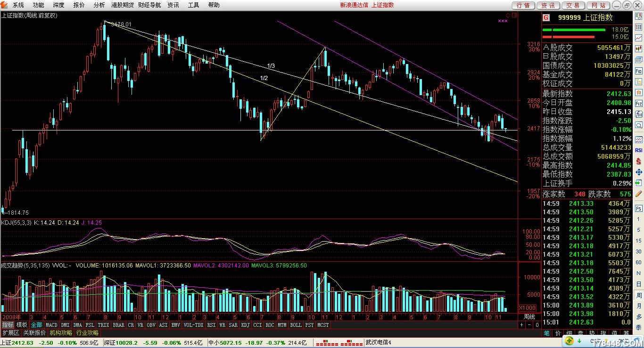
Task: Open the stacked windows icon in right toolbar
Action: pyautogui.click(x=638, y=60)
